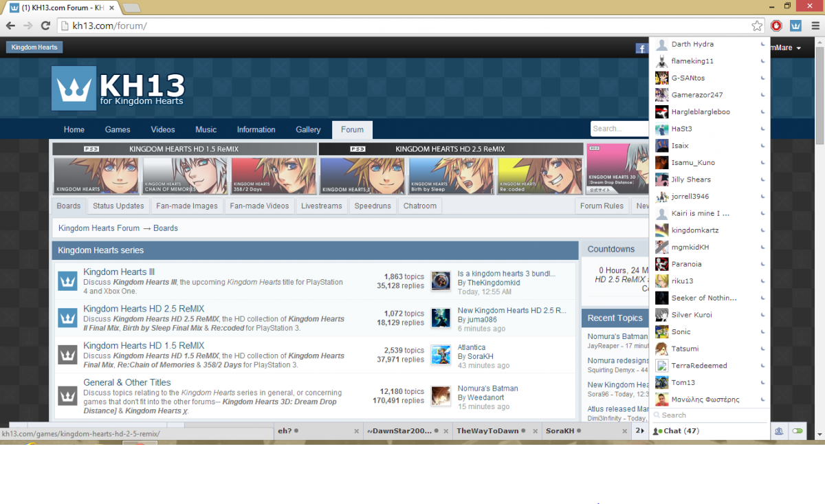Screen dimensions: 825x504
Task: Open the Forum Rules tab
Action: pyautogui.click(x=602, y=206)
